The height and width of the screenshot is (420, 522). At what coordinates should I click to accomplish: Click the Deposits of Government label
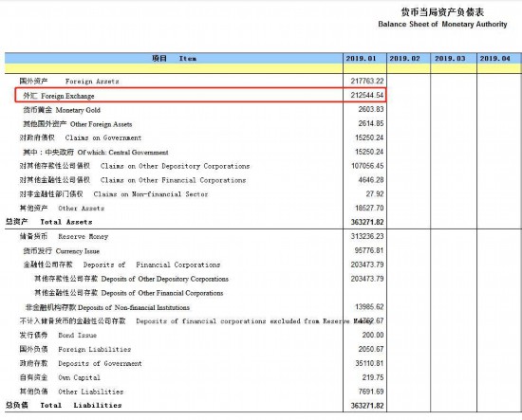point(81,363)
